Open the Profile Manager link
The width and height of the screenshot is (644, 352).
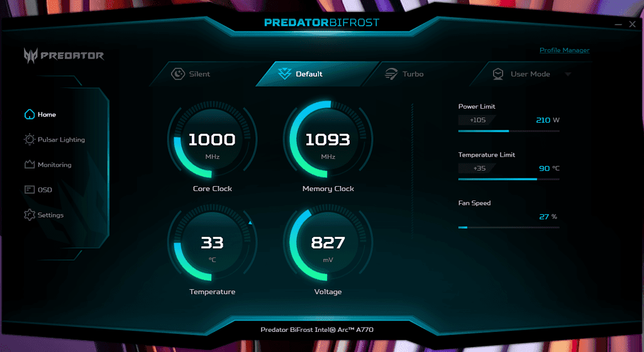564,50
